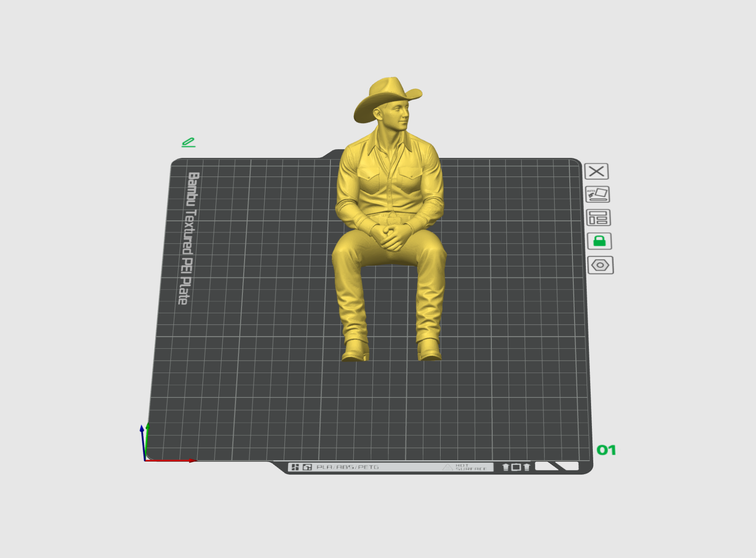Click the arrange objects on plate icon

pyautogui.click(x=599, y=218)
